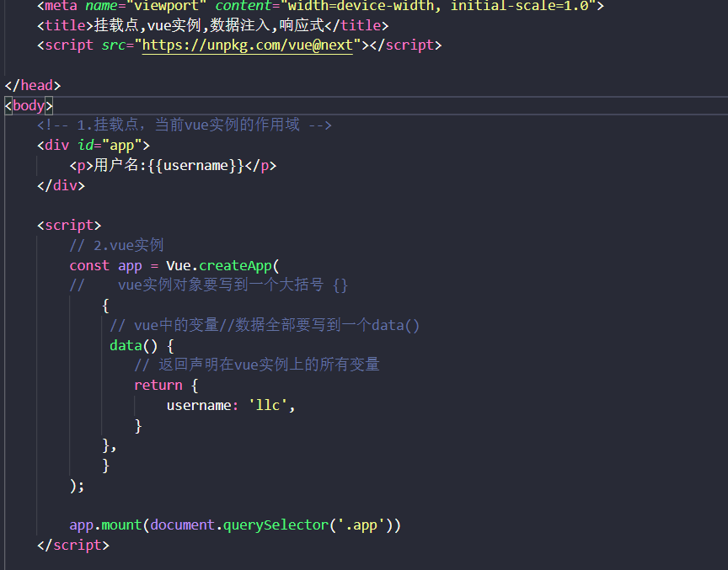Click the 'createApp' method name
Viewport: 728px width, 570px height.
(235, 265)
